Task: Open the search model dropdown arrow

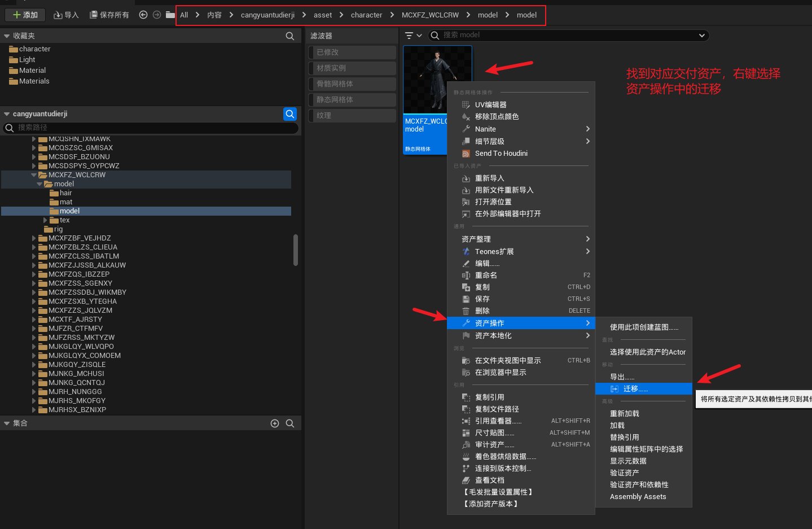Action: pyautogui.click(x=701, y=36)
